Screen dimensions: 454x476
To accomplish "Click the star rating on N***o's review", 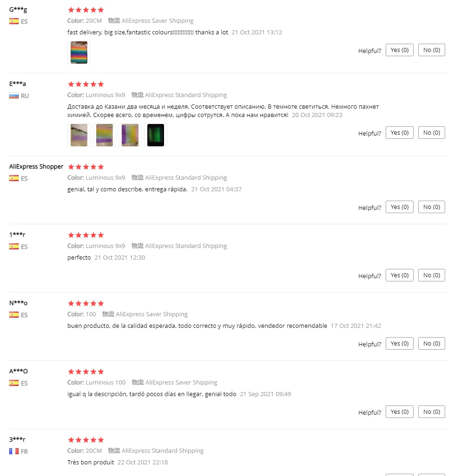I will tap(86, 303).
